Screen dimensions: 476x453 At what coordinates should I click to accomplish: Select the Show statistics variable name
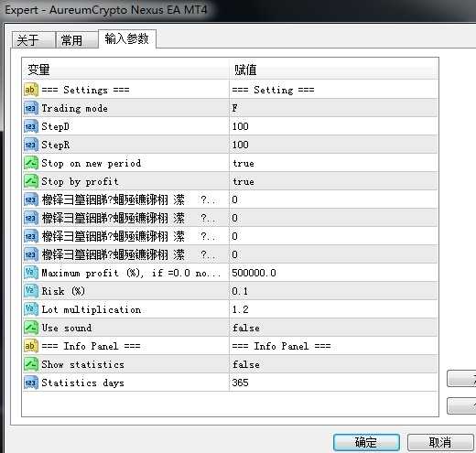(x=82, y=364)
